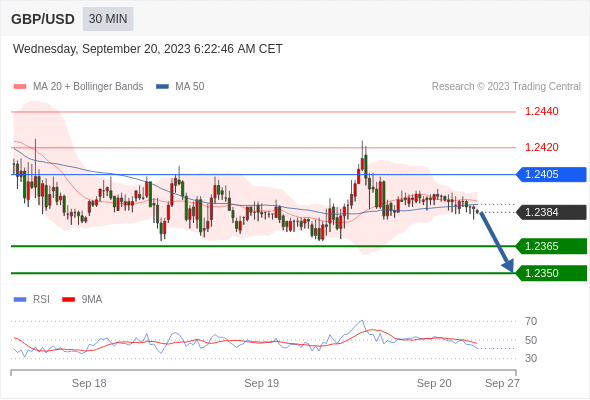Click the Sep 18 date axis label
Screen dimensions: 590x400
(89, 383)
